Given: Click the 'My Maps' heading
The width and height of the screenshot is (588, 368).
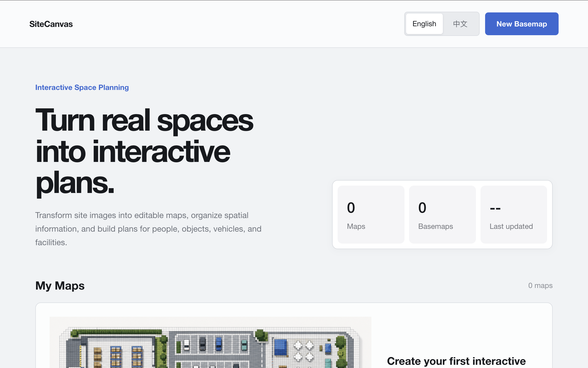Looking at the screenshot, I should click(x=60, y=285).
